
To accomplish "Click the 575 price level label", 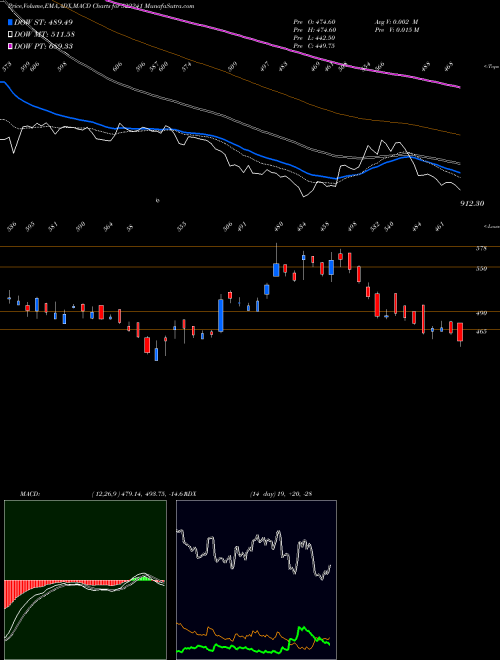I will 481,248.
